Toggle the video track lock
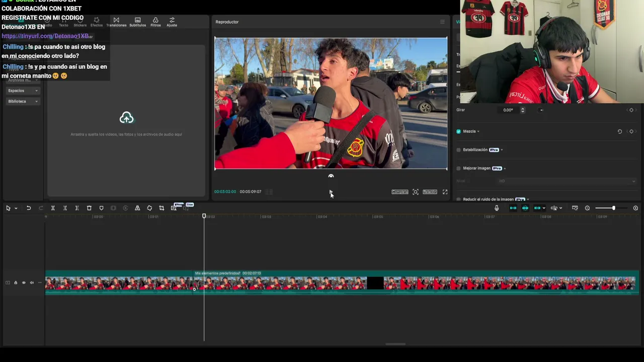The image size is (644, 362). (16, 283)
